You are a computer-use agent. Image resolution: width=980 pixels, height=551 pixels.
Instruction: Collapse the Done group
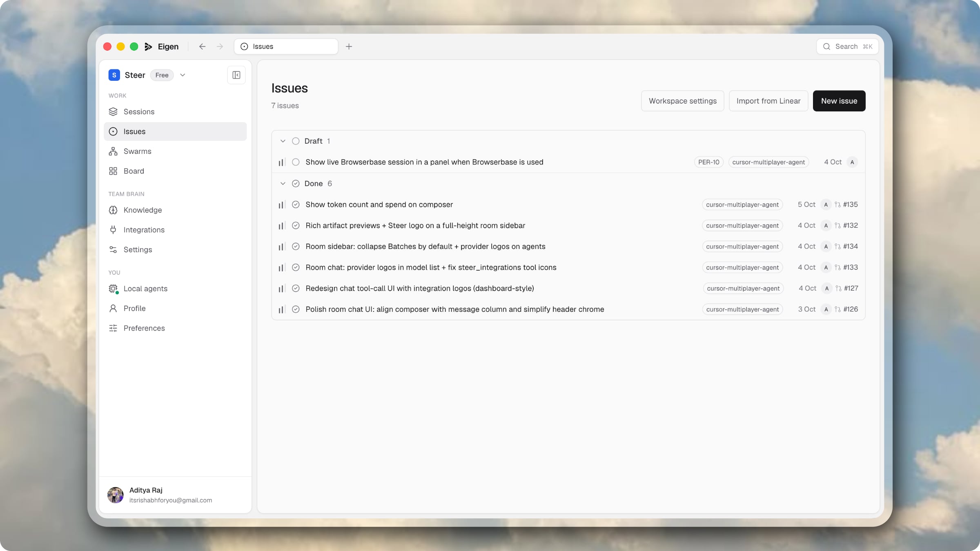tap(283, 184)
